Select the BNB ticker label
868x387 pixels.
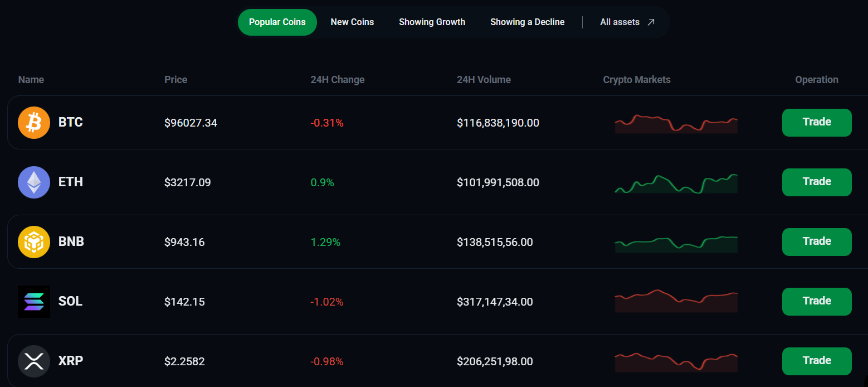[71, 241]
